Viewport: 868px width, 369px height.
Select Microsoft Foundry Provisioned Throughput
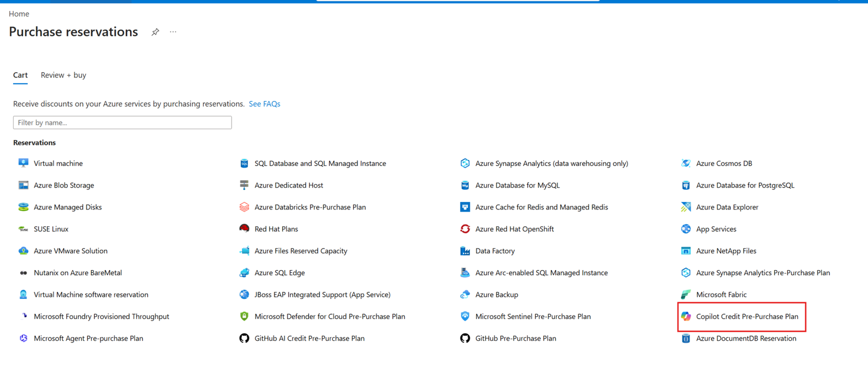[101, 316]
